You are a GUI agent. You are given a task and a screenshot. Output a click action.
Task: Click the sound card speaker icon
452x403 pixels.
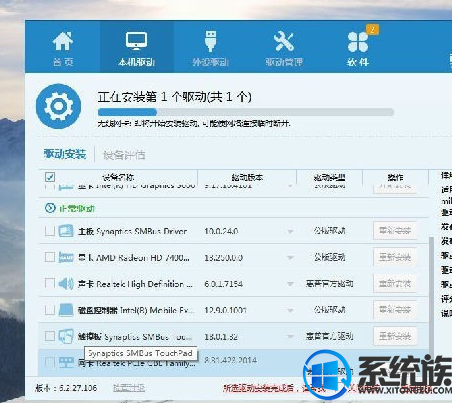coord(66,284)
